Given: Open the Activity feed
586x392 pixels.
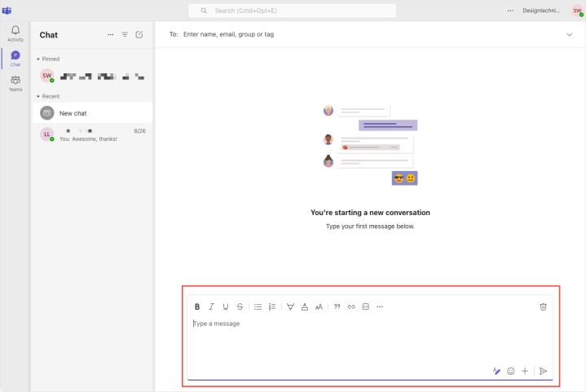Looking at the screenshot, I should coord(15,33).
